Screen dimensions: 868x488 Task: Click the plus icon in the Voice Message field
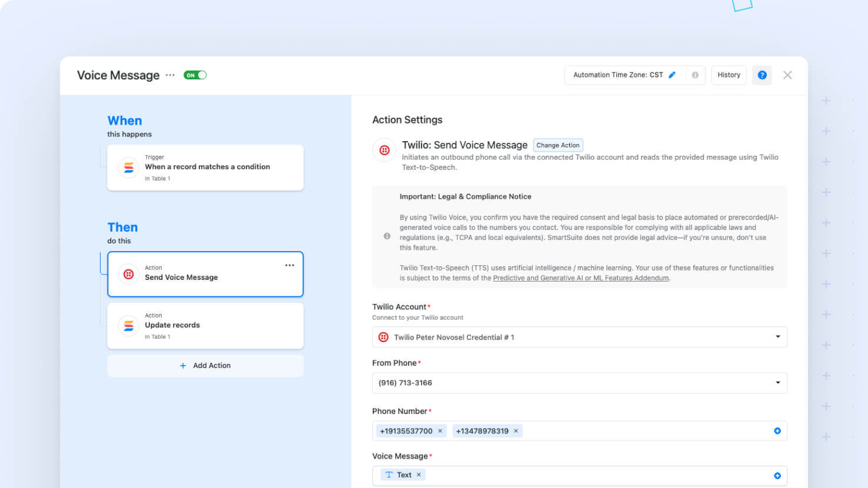tap(777, 476)
